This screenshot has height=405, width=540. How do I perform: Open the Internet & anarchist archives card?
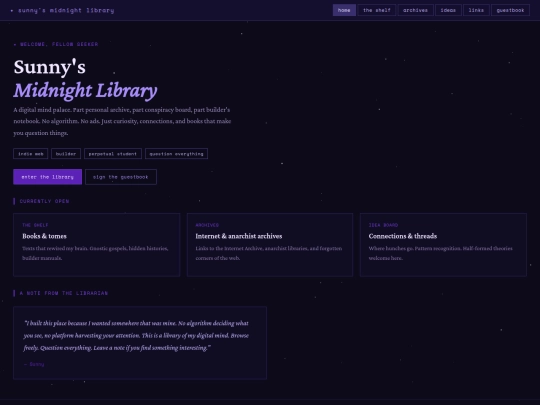[270, 245]
